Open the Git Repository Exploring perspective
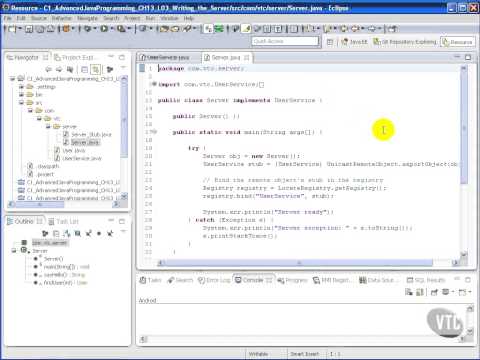The width and height of the screenshot is (480, 360). (x=405, y=42)
